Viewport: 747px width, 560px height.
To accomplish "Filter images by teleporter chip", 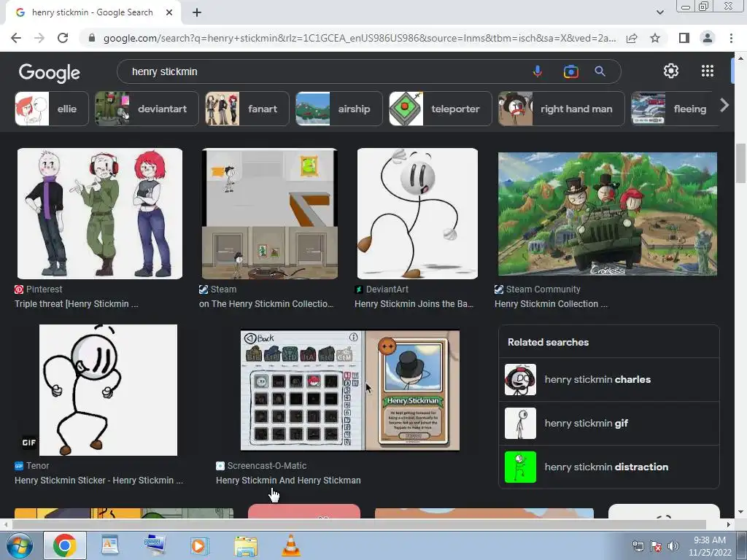I will point(440,109).
